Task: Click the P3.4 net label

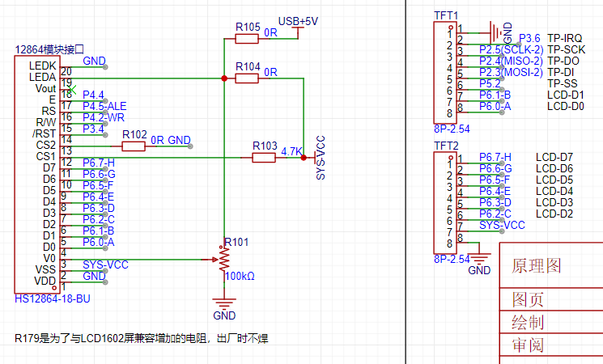Action: [x=93, y=129]
